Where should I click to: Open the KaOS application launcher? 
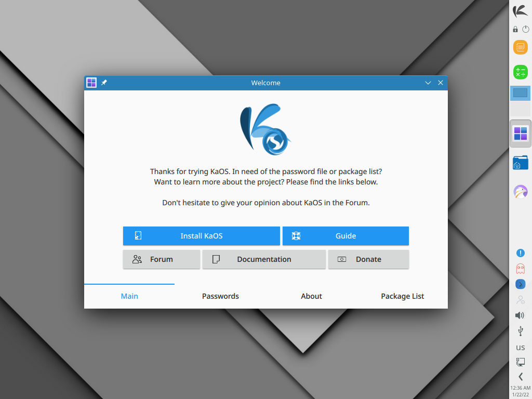(520, 11)
